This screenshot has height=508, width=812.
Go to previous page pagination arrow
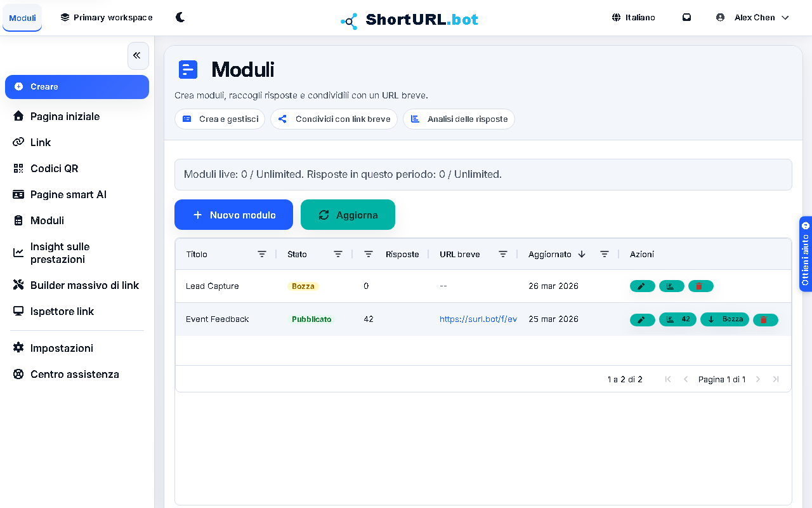[x=686, y=379]
